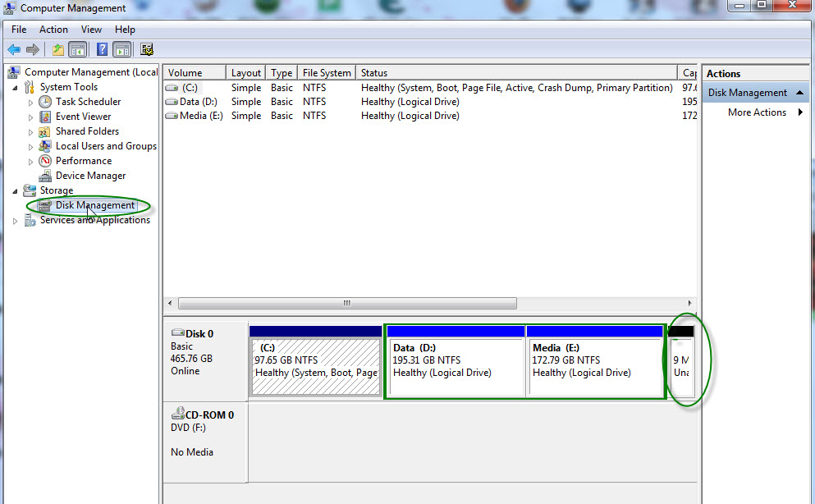Toggle the Show/Hide Action Pane icon

tap(122, 50)
